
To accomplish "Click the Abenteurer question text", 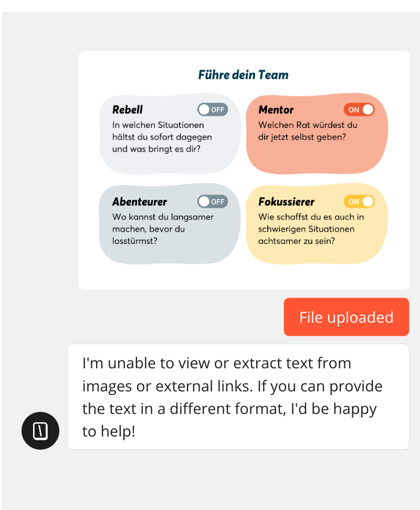I will pos(163,229).
